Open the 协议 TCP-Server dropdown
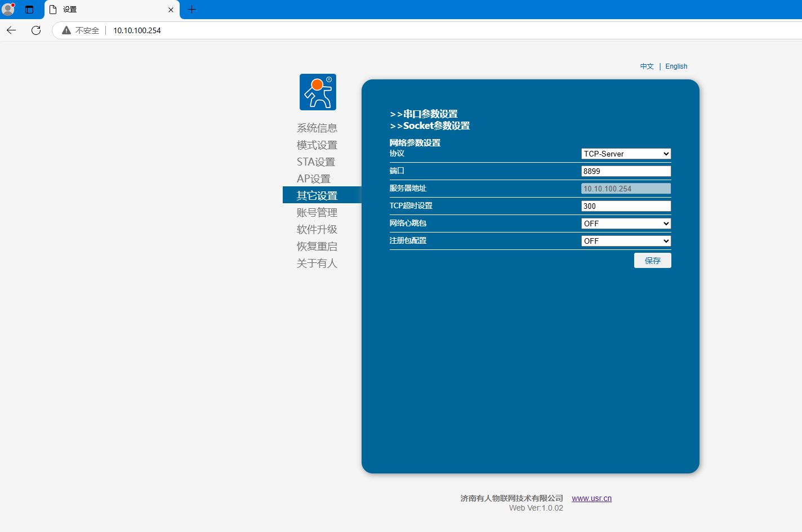This screenshot has width=802, height=532. [x=626, y=154]
